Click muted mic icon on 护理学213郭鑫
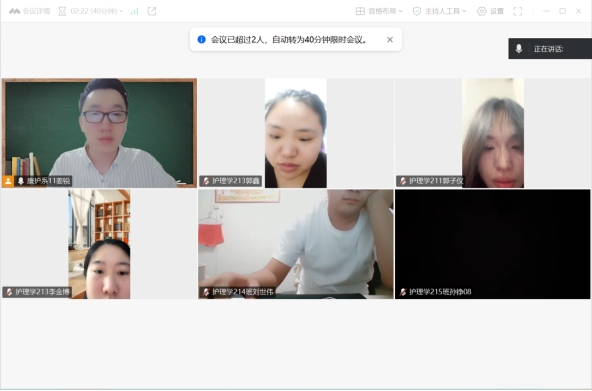The height and width of the screenshot is (391, 592). coord(206,181)
